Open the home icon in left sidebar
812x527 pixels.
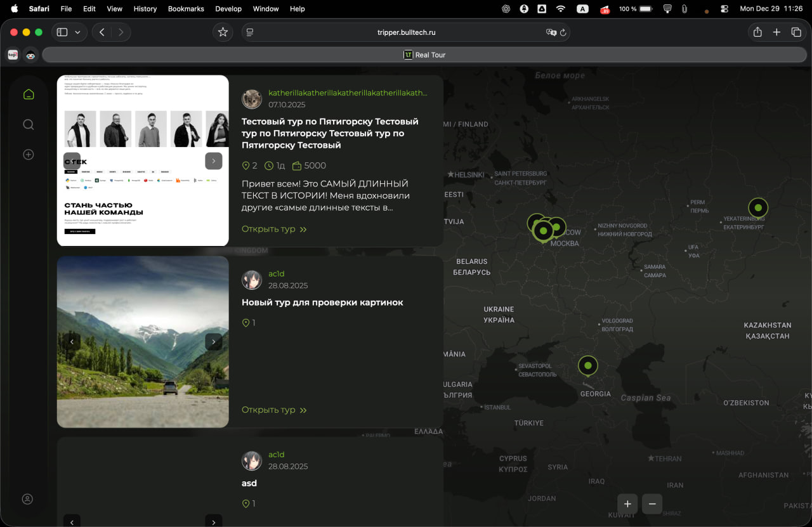tap(28, 94)
